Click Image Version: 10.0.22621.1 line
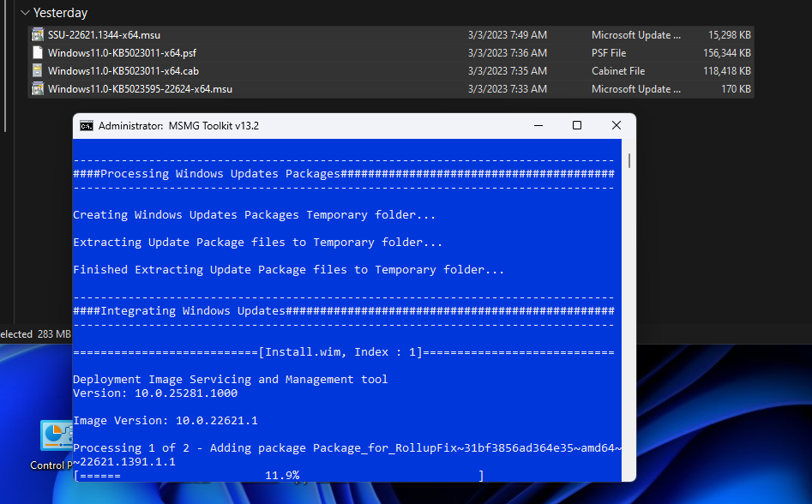This screenshot has width=812, height=504. pos(165,421)
